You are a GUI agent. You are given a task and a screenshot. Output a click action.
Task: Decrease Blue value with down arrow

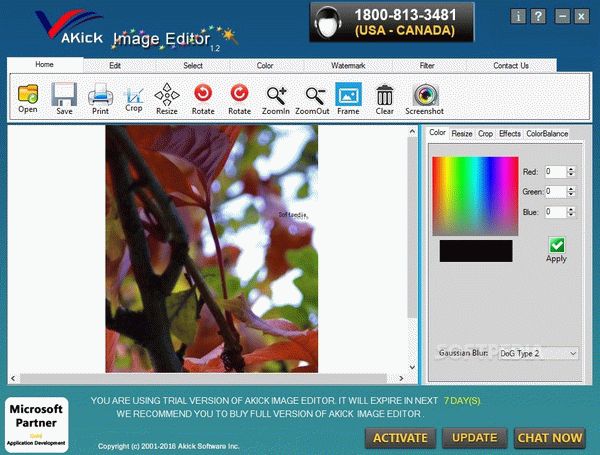coord(571,215)
